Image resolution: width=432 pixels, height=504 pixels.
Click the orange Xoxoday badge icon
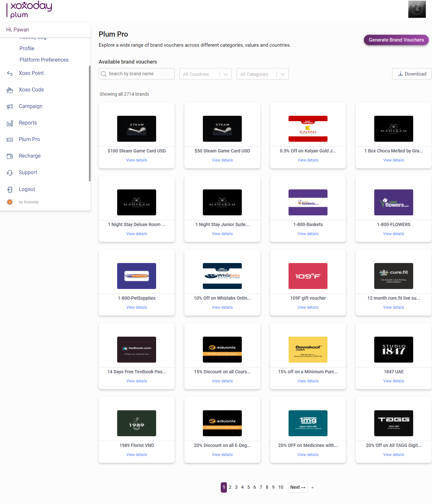tap(10, 202)
